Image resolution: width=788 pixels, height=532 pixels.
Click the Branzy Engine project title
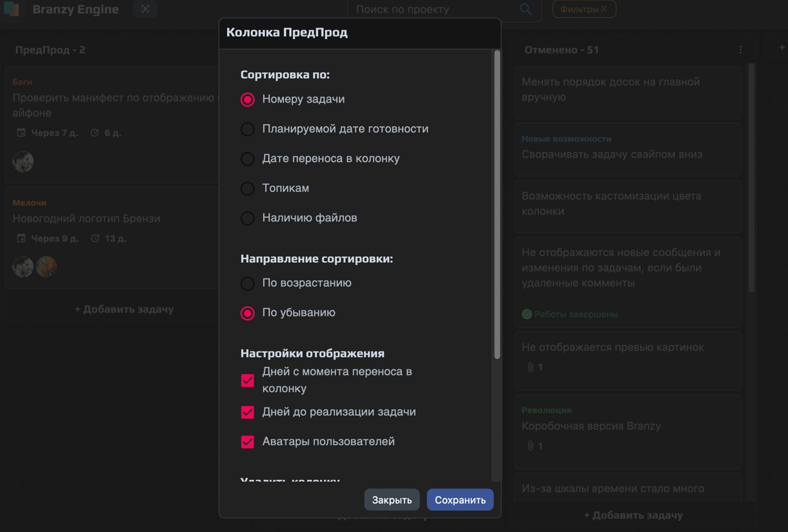point(75,9)
